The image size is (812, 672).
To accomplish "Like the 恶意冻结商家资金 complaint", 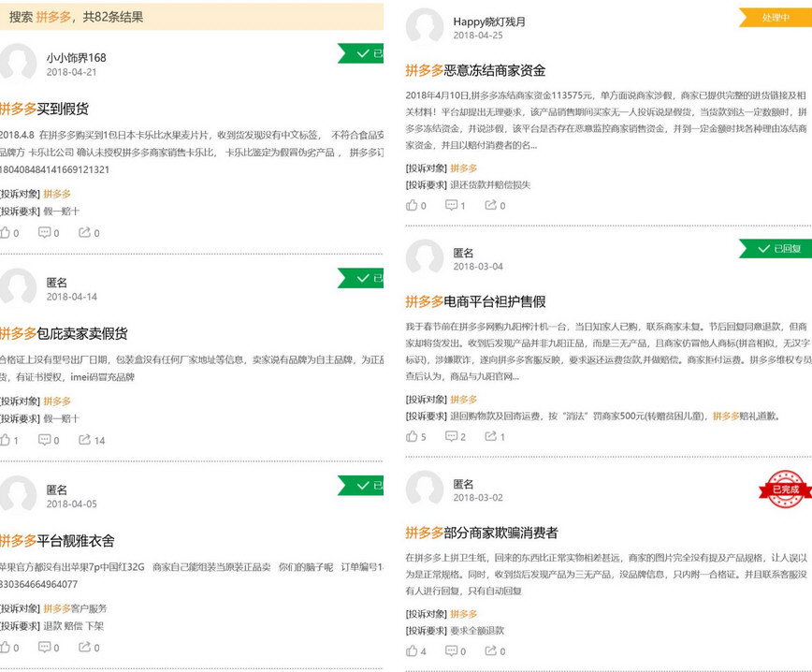I will [414, 205].
